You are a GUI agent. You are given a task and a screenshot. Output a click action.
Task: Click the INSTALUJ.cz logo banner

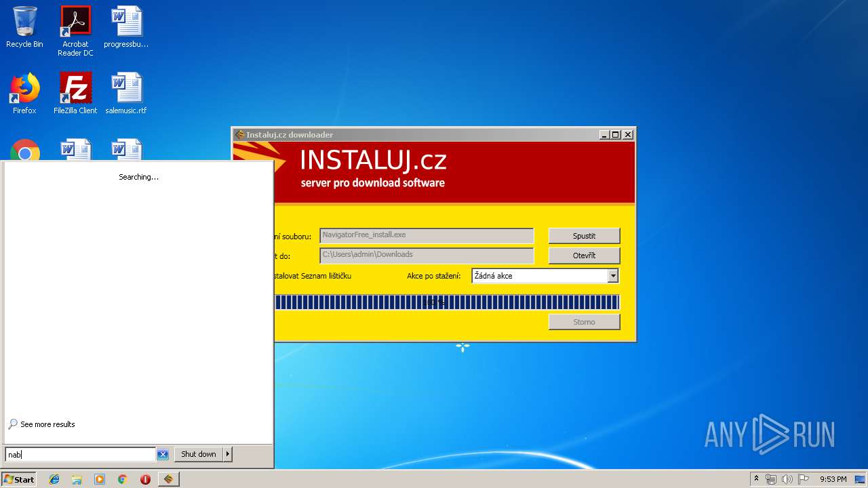pyautogui.click(x=434, y=172)
